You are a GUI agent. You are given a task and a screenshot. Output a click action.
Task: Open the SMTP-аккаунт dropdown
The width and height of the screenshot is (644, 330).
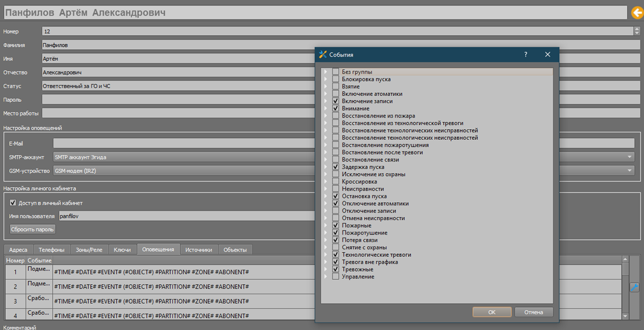630,157
